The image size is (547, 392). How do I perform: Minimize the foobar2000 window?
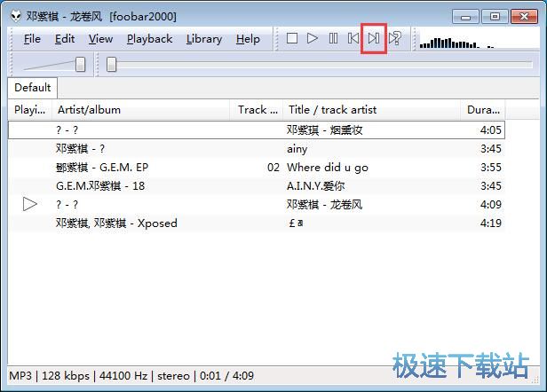pos(465,16)
